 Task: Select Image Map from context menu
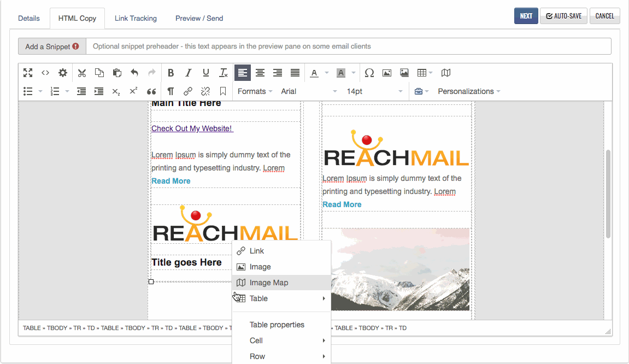coord(268,283)
